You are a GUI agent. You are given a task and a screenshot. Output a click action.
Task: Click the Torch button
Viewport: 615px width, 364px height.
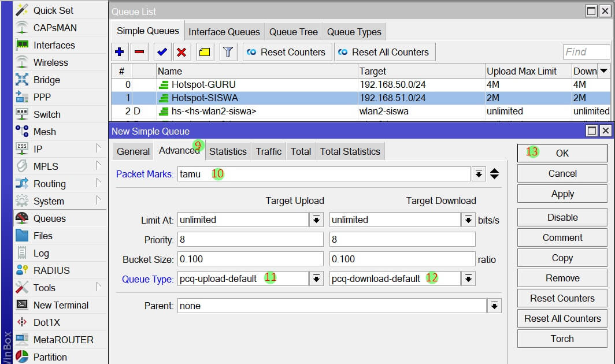562,339
